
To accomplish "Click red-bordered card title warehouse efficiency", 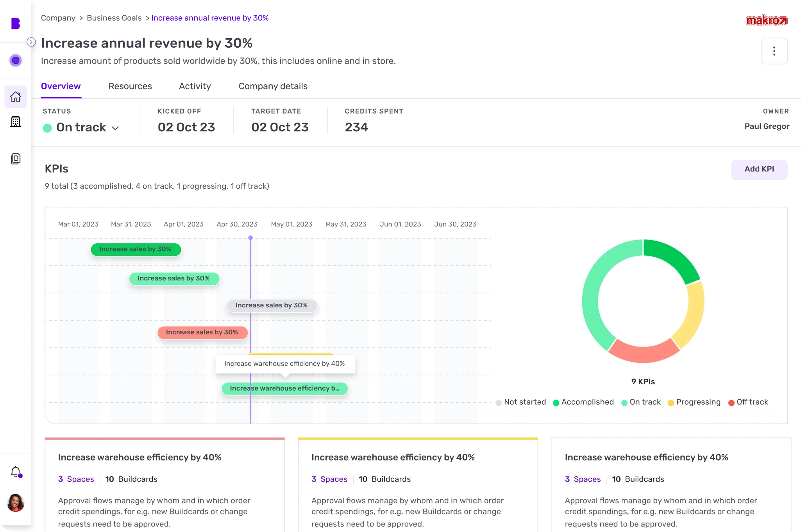I will click(x=140, y=457).
